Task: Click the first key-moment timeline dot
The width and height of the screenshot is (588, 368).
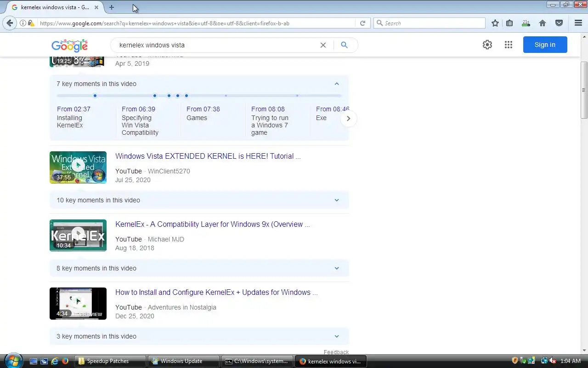Action: click(95, 96)
